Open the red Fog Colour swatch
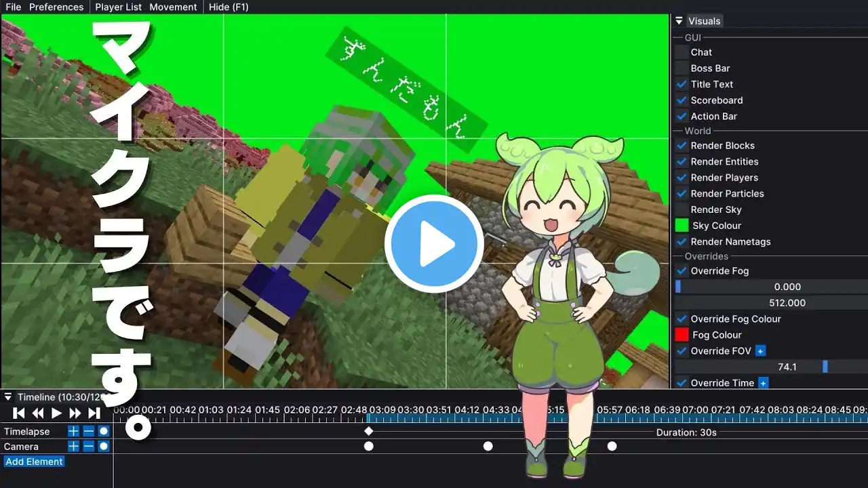This screenshot has width=868, height=488. (x=682, y=335)
